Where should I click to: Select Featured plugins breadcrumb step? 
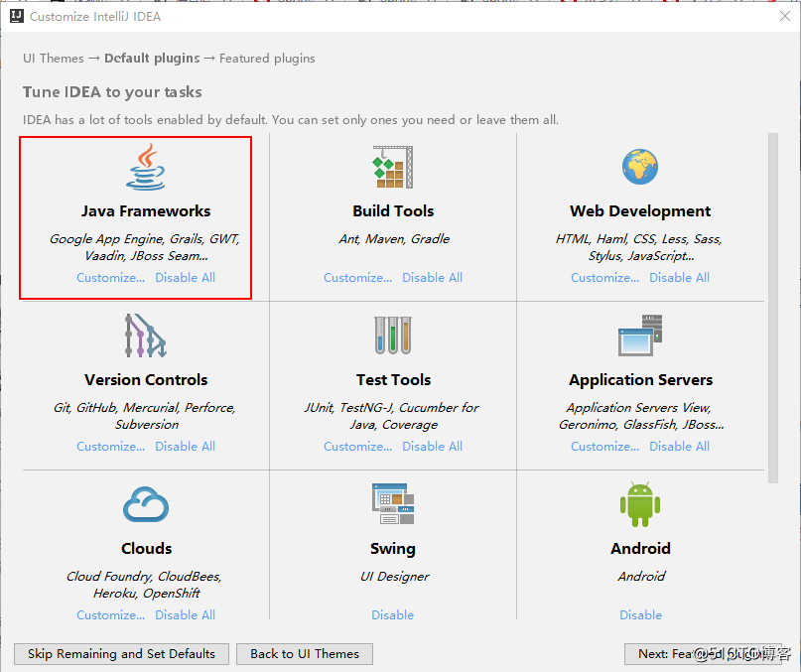tap(267, 59)
